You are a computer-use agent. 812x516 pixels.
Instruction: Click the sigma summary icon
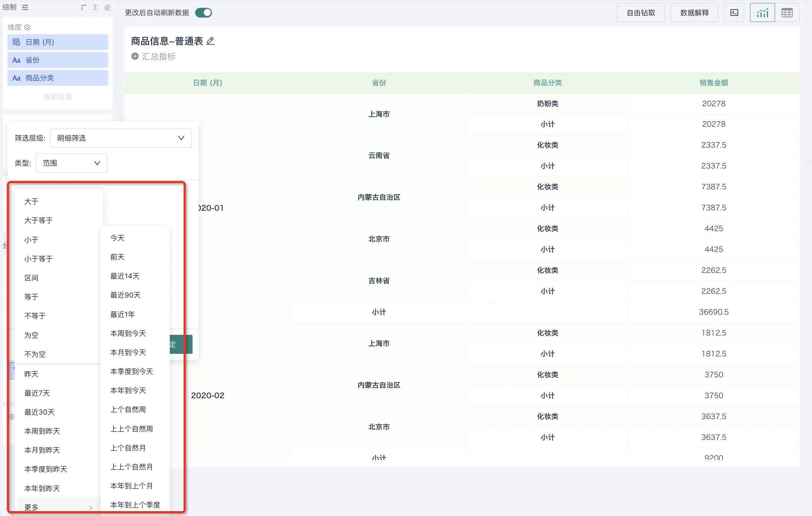tap(96, 7)
